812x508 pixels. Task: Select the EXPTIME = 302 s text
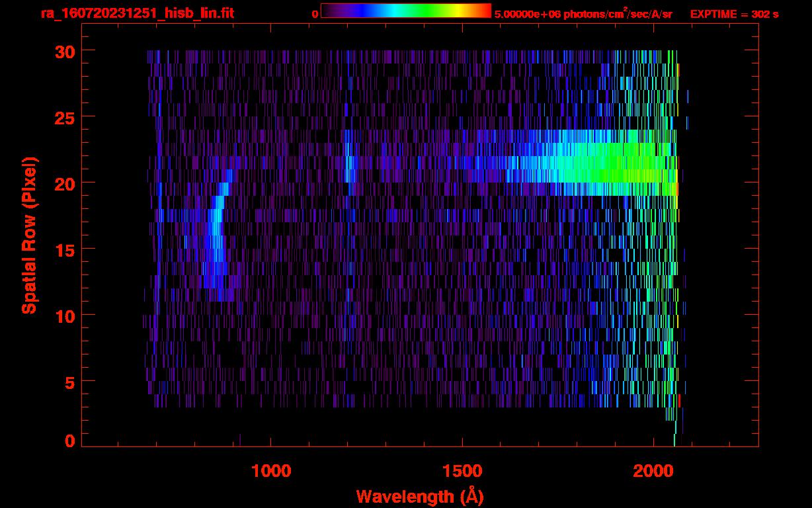coord(734,14)
